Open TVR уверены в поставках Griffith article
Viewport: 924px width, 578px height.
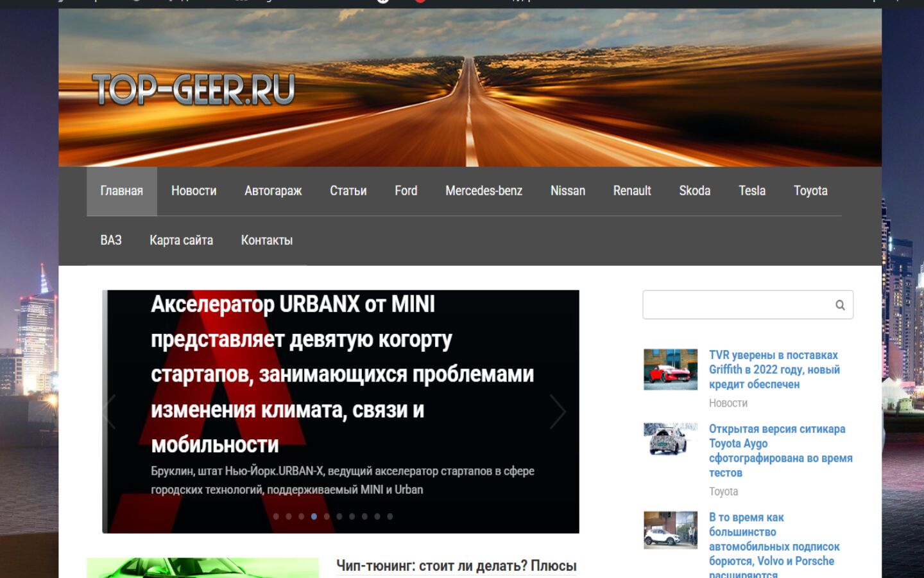(774, 370)
